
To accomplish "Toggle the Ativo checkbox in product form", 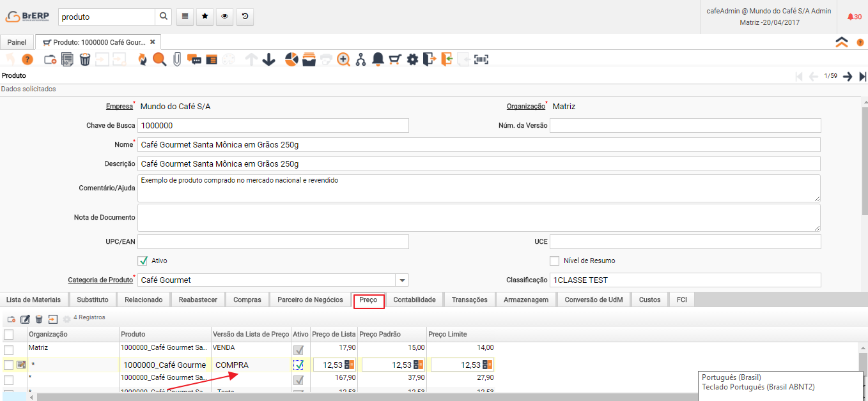I will click(143, 261).
